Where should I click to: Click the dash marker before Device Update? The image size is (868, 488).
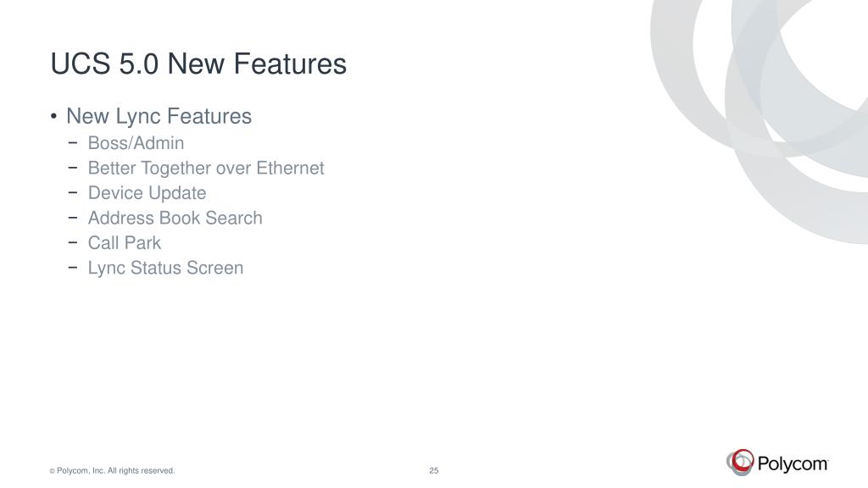coord(73,192)
